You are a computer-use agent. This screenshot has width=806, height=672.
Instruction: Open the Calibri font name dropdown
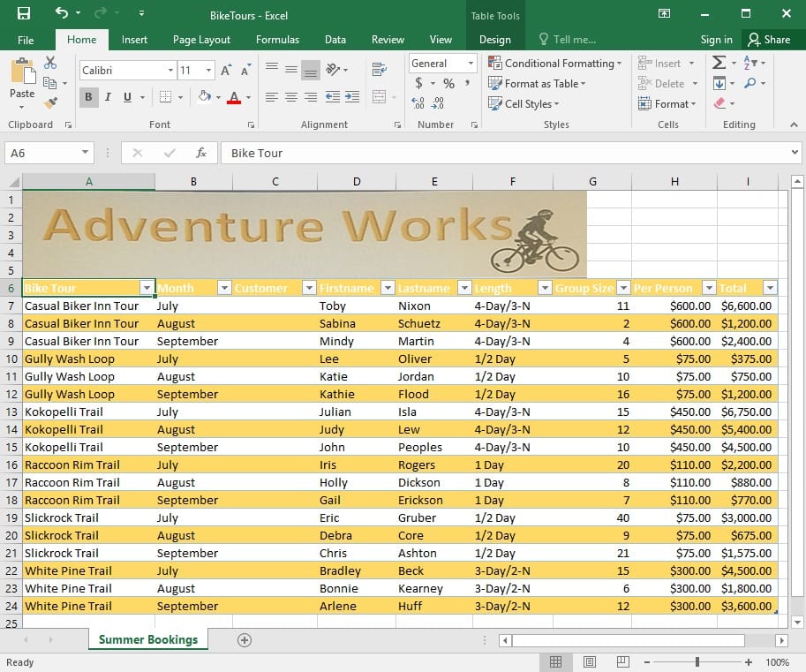point(170,71)
